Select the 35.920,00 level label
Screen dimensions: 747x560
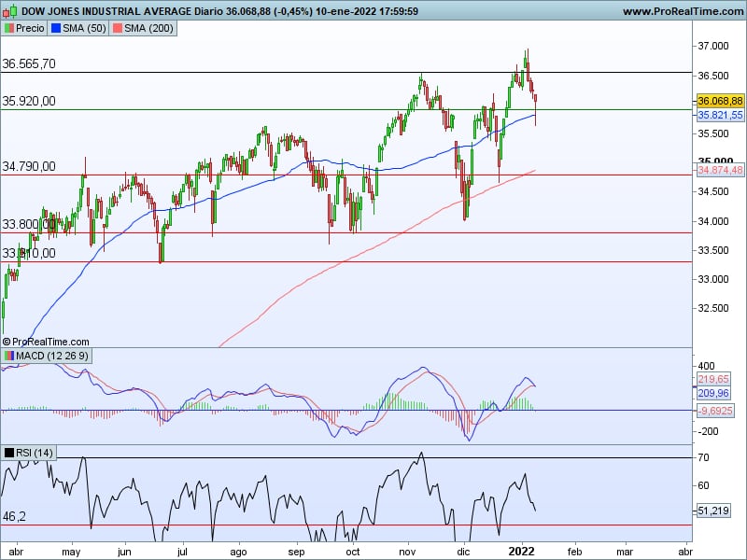29,101
